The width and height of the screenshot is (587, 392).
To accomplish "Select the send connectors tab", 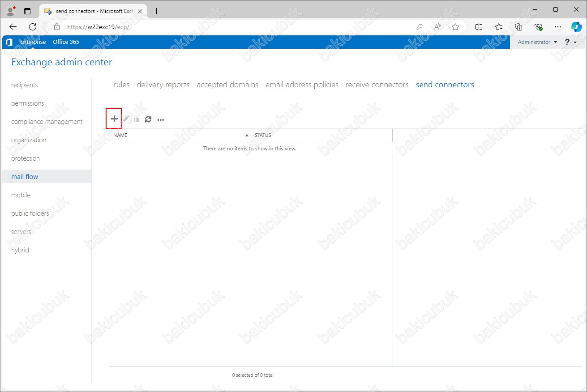I will click(x=445, y=85).
